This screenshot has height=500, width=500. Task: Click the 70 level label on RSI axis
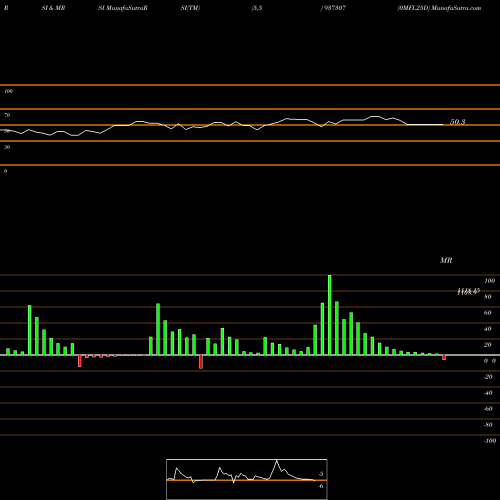(x=7, y=115)
